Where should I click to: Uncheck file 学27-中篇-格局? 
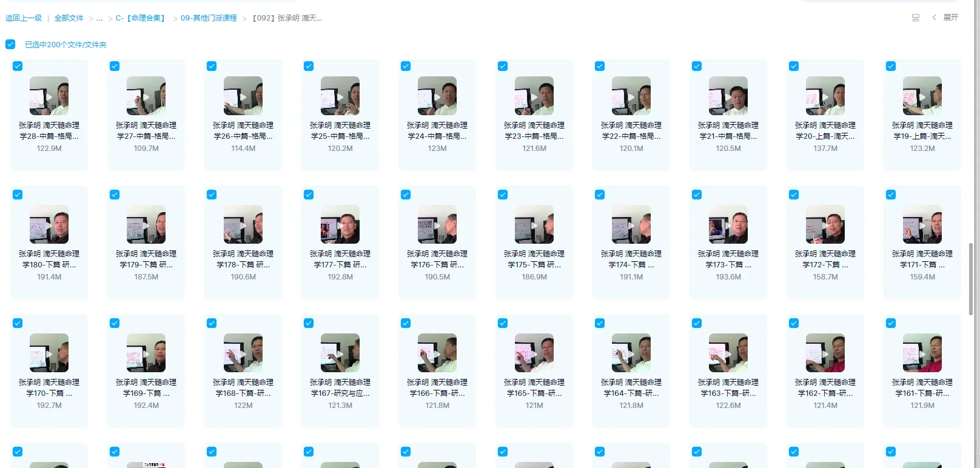[115, 66]
